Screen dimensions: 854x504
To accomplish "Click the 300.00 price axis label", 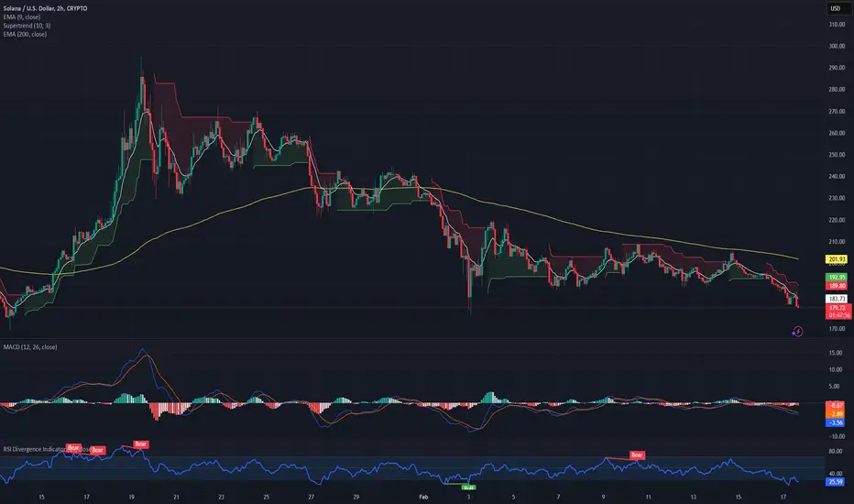I will coord(837,47).
